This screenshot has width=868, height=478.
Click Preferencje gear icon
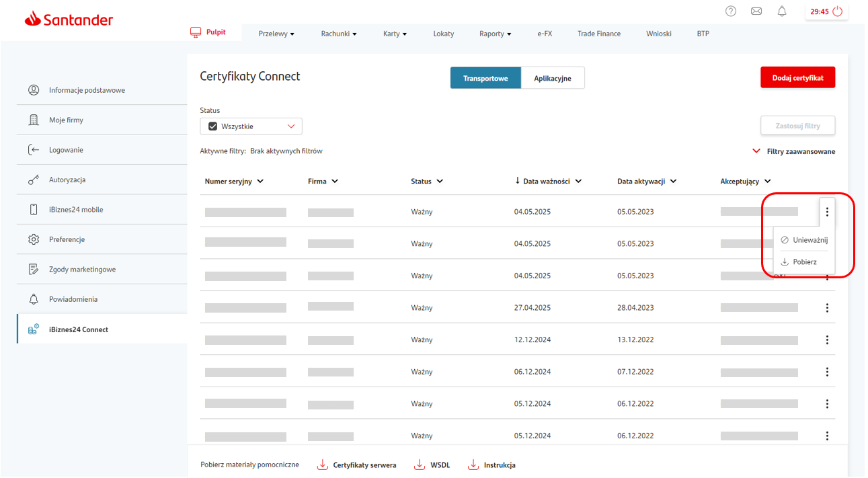click(34, 239)
